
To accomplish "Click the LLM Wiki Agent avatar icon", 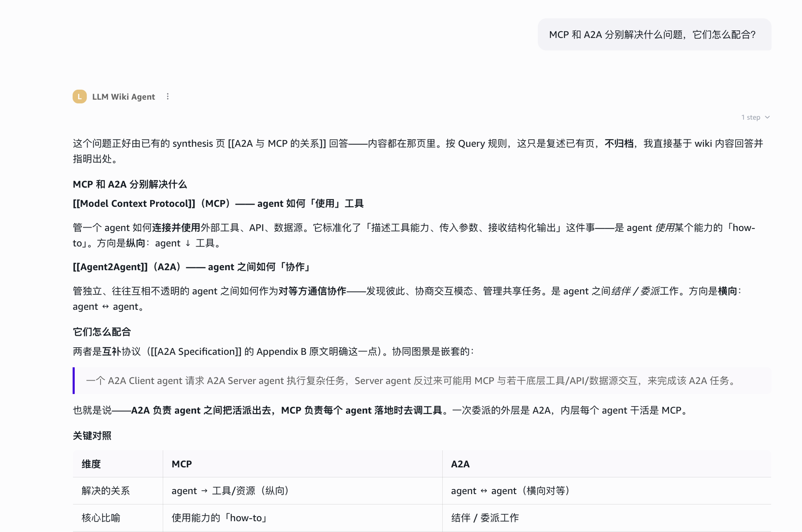I will click(79, 96).
